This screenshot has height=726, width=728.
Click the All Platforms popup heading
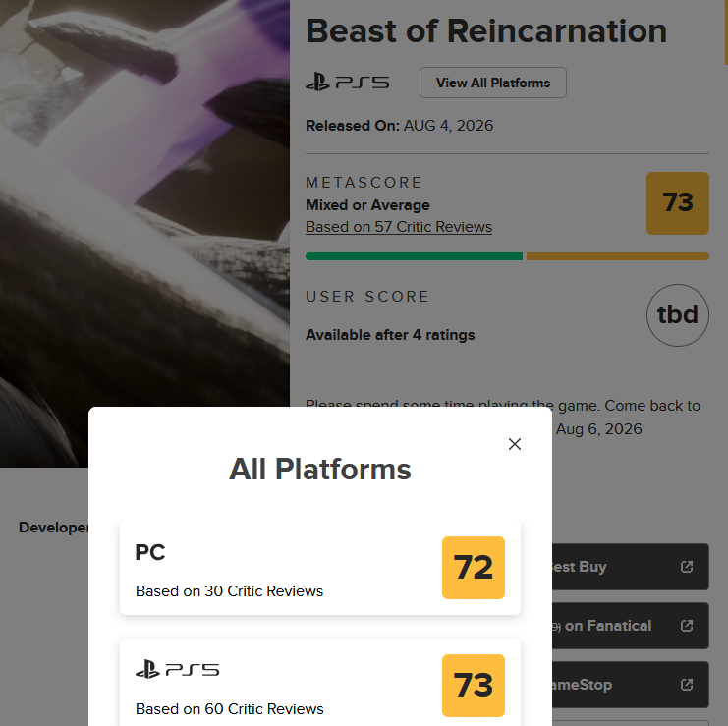(x=320, y=469)
